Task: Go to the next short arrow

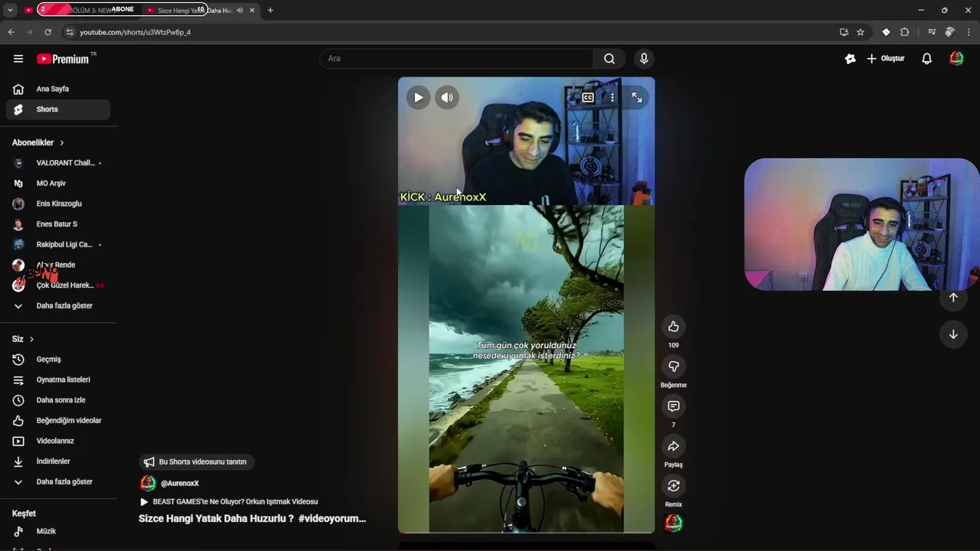Action: coord(953,334)
